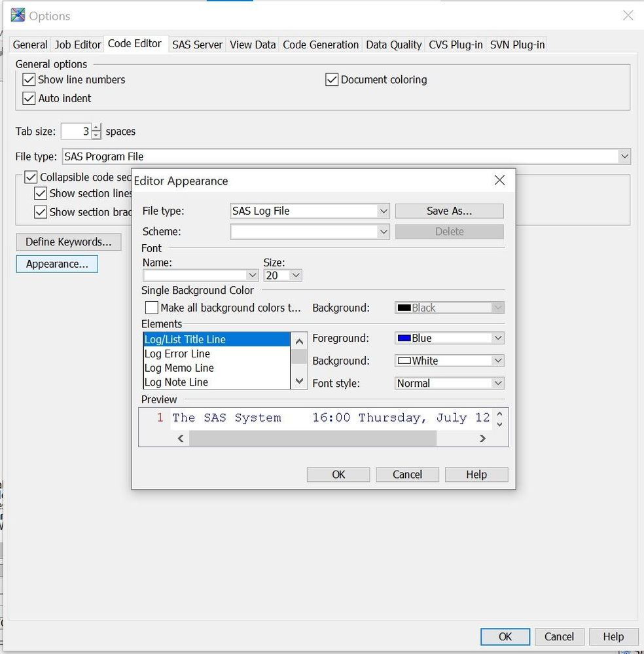Image resolution: width=644 pixels, height=654 pixels.
Task: Toggle Auto indent checkbox
Action: 29,98
